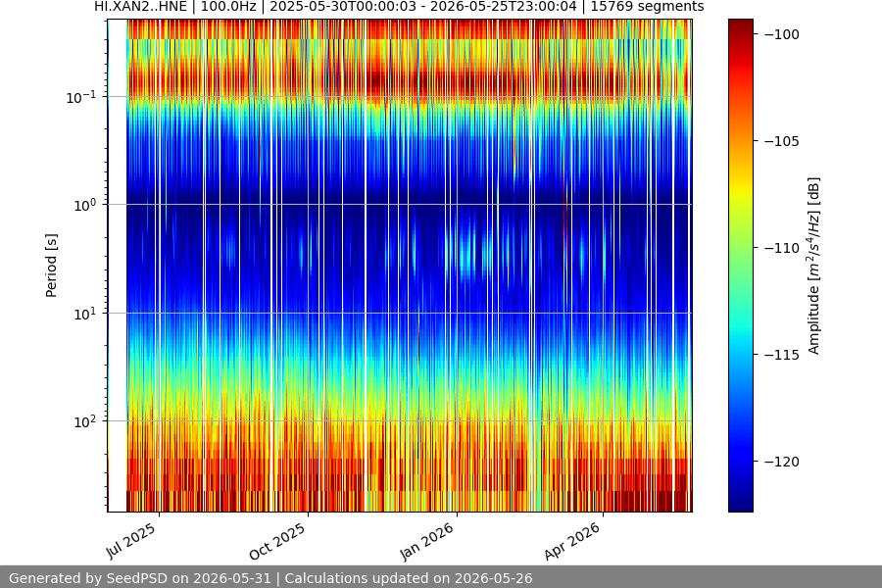The image size is (882, 588).
Task: Click the Amplitude [dB] colorbar label
Action: (x=814, y=266)
